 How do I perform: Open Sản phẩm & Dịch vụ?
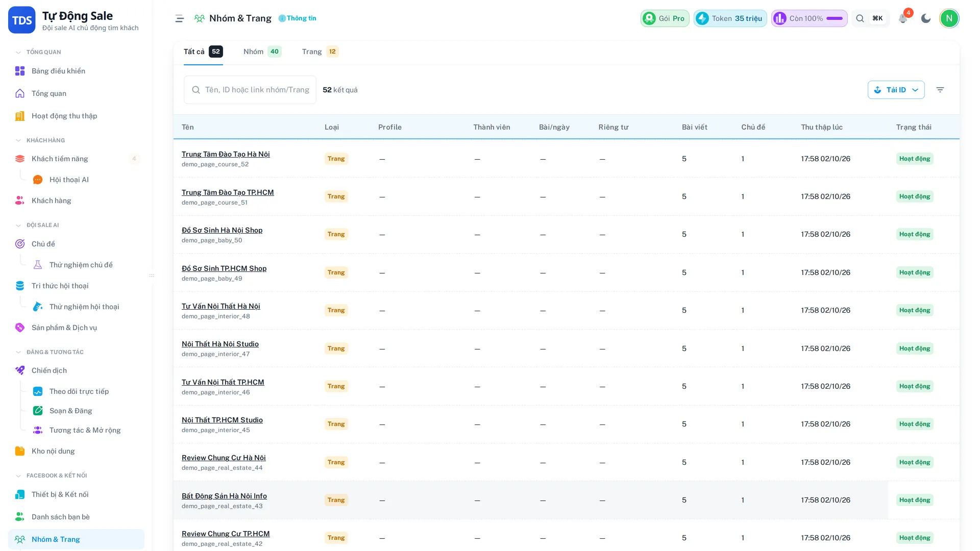click(77, 328)
